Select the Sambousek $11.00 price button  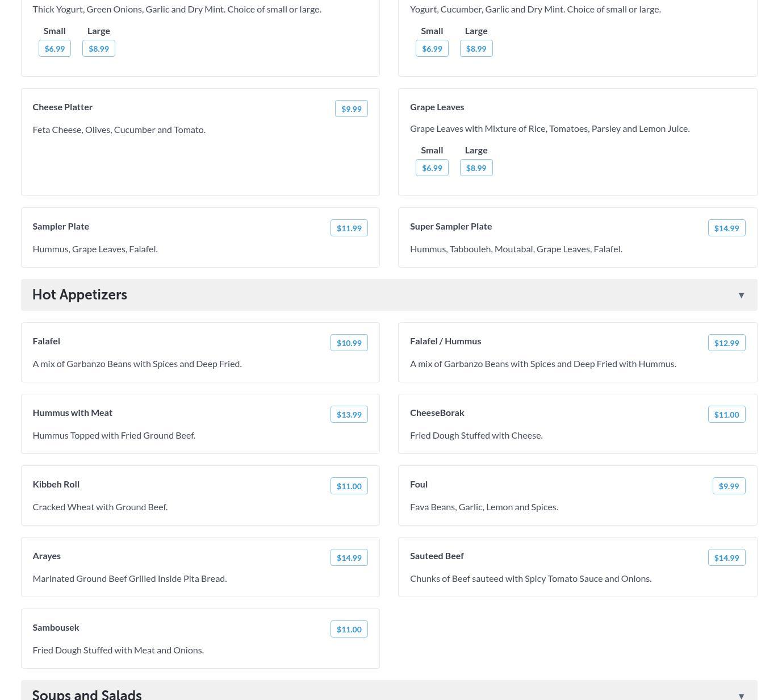pos(349,629)
